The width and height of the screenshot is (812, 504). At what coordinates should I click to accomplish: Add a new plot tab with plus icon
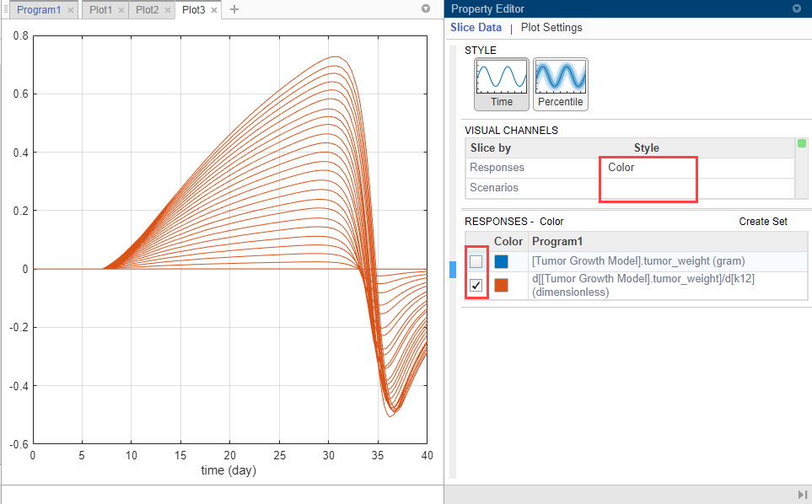[x=234, y=9]
